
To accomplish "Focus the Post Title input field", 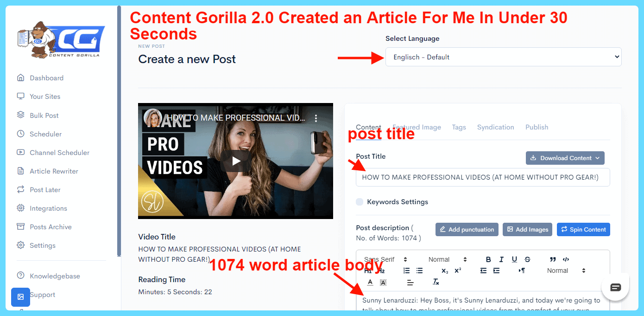I will tap(483, 177).
